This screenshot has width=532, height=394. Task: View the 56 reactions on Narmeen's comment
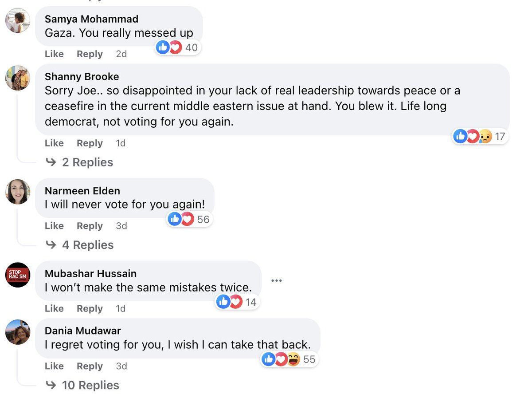[190, 219]
